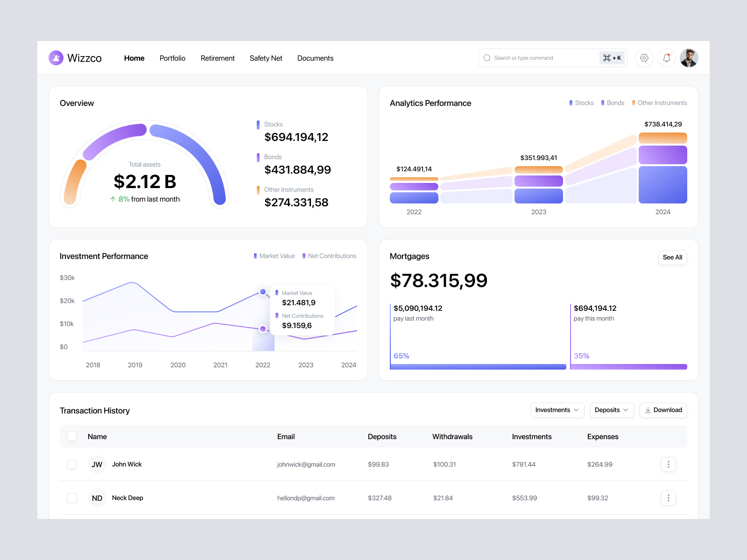Toggle Net Contributions legend in Investment Performance
Screen dimensions: 747x560
[x=329, y=256]
